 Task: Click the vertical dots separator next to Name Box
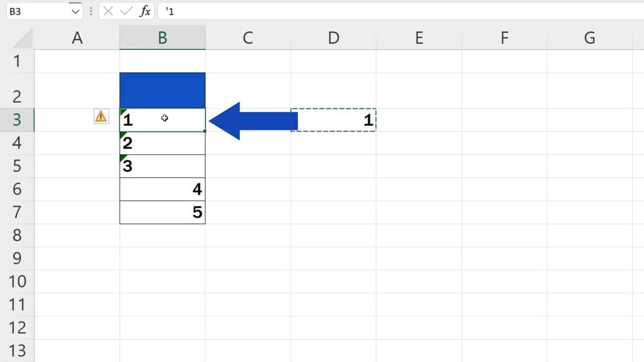[91, 11]
